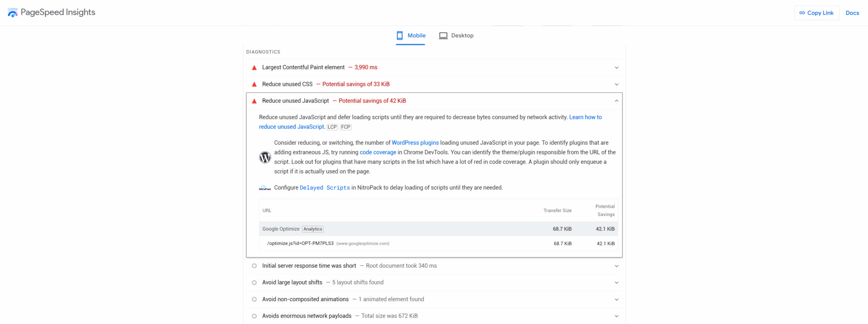
Task: Expand Avoids enormous network payloads chevron
Action: pos(617,316)
